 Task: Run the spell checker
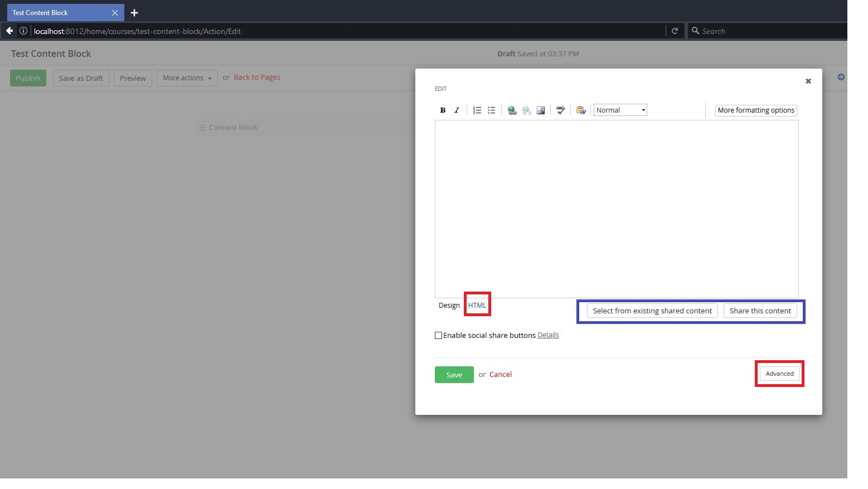(x=561, y=110)
